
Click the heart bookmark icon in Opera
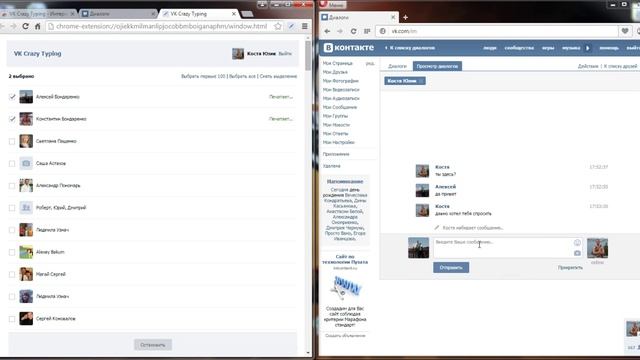pyautogui.click(x=625, y=31)
